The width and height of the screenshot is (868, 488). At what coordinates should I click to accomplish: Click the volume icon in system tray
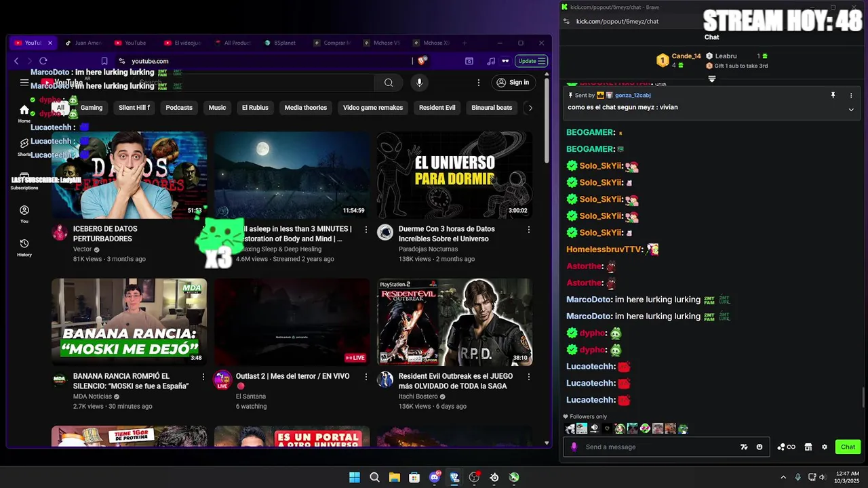(x=822, y=477)
